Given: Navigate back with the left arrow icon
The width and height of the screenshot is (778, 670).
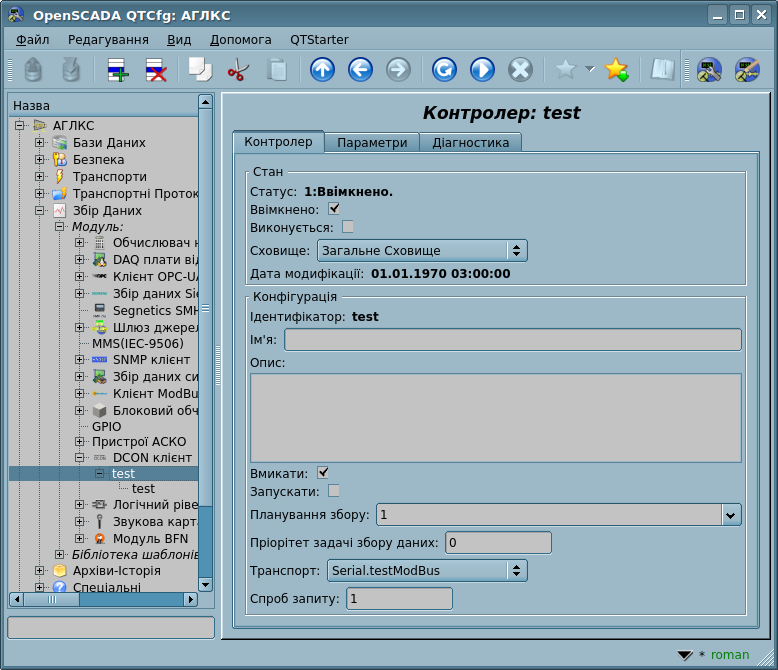Looking at the screenshot, I should (360, 70).
